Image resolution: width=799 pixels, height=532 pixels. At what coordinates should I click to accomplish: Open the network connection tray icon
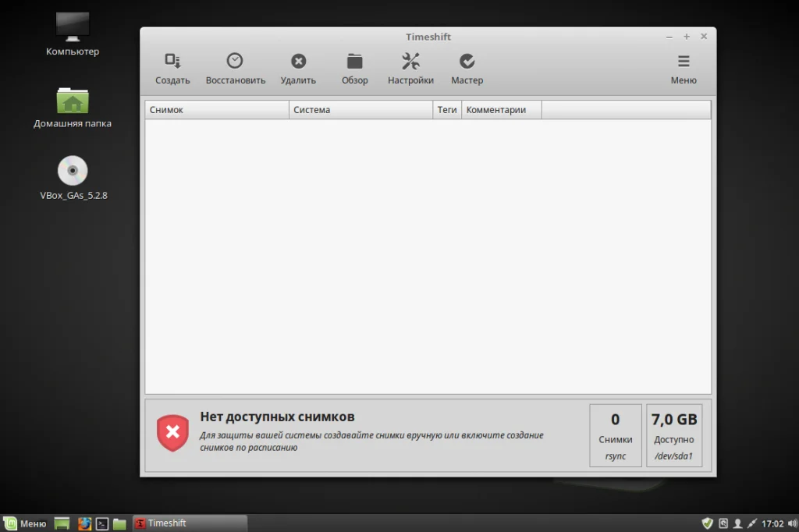752,523
